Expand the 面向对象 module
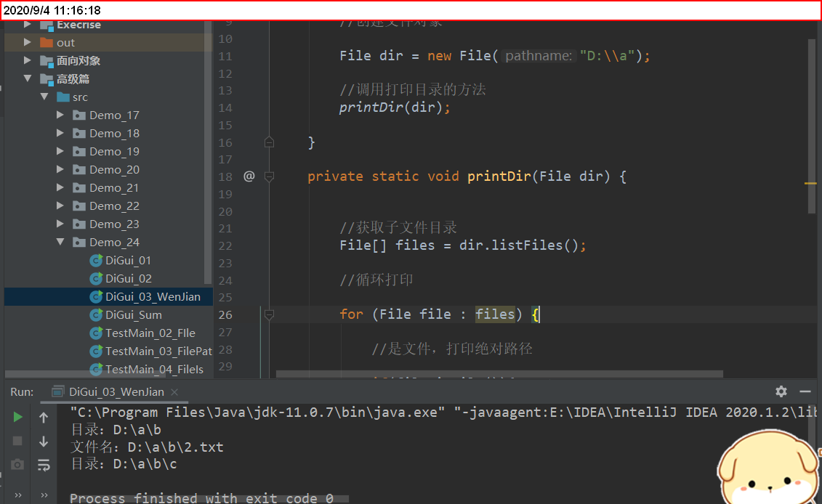Viewport: 822px width, 504px height. [28, 61]
